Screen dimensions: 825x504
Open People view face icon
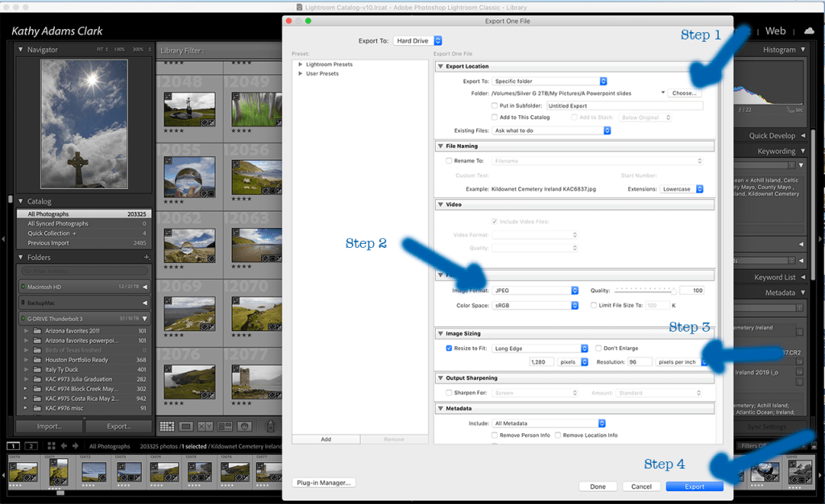click(x=246, y=426)
